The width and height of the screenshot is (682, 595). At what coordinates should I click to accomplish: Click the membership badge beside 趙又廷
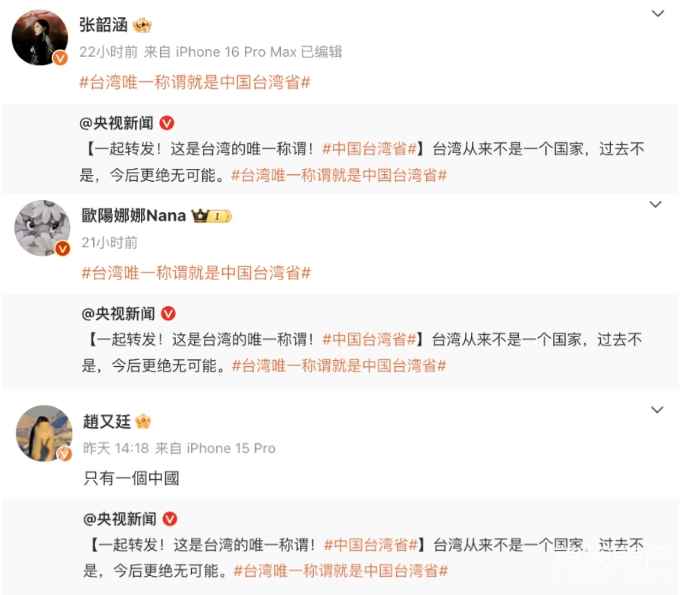point(143,421)
